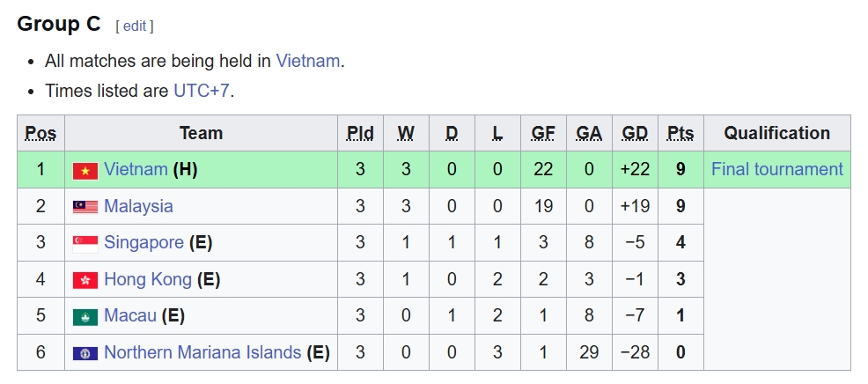Click the Northern Mariana Islands flag
The image size is (868, 384).
click(x=85, y=353)
